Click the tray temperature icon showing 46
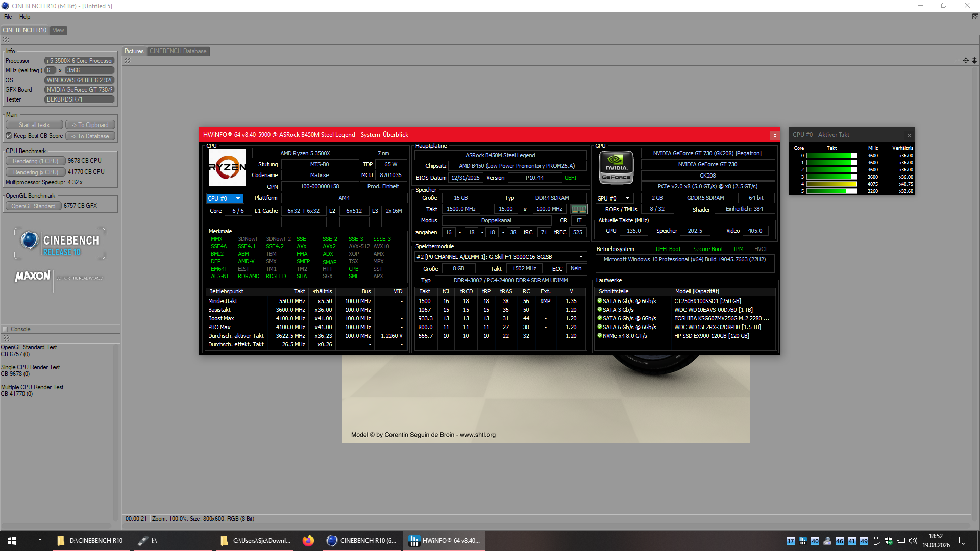 point(840,541)
